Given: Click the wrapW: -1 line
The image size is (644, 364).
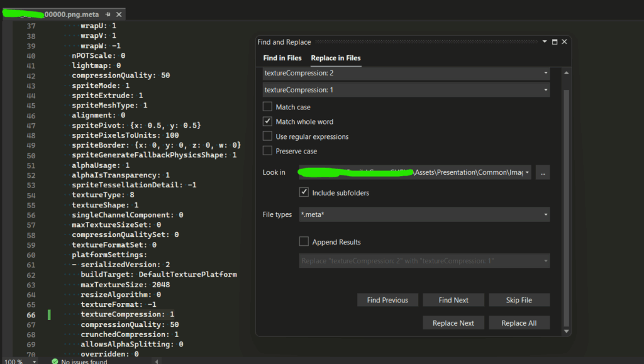Looking at the screenshot, I should pyautogui.click(x=101, y=46).
